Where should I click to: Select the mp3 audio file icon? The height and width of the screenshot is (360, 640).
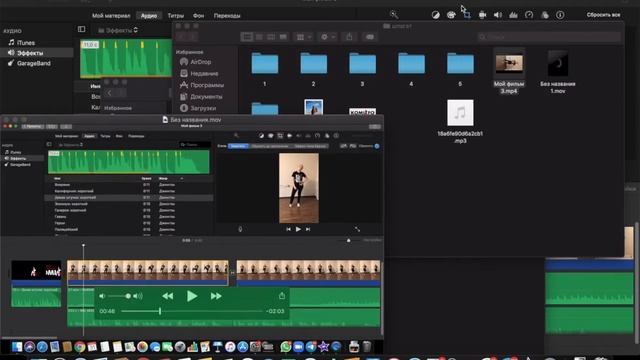[460, 113]
